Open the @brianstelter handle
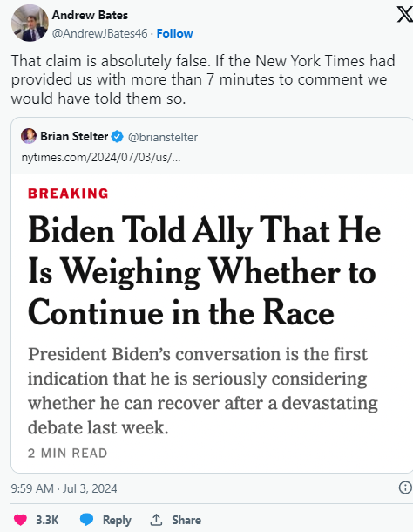This screenshot has height=532, width=413. pyautogui.click(x=163, y=138)
